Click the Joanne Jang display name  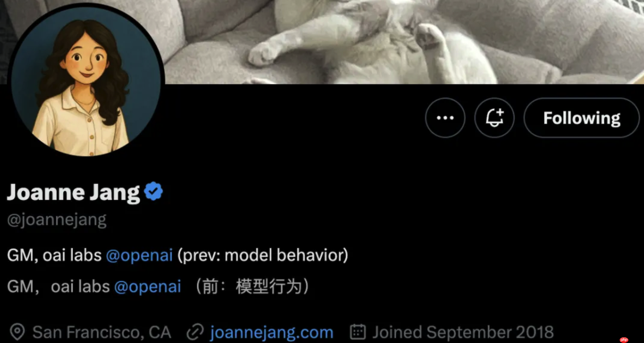[73, 192]
